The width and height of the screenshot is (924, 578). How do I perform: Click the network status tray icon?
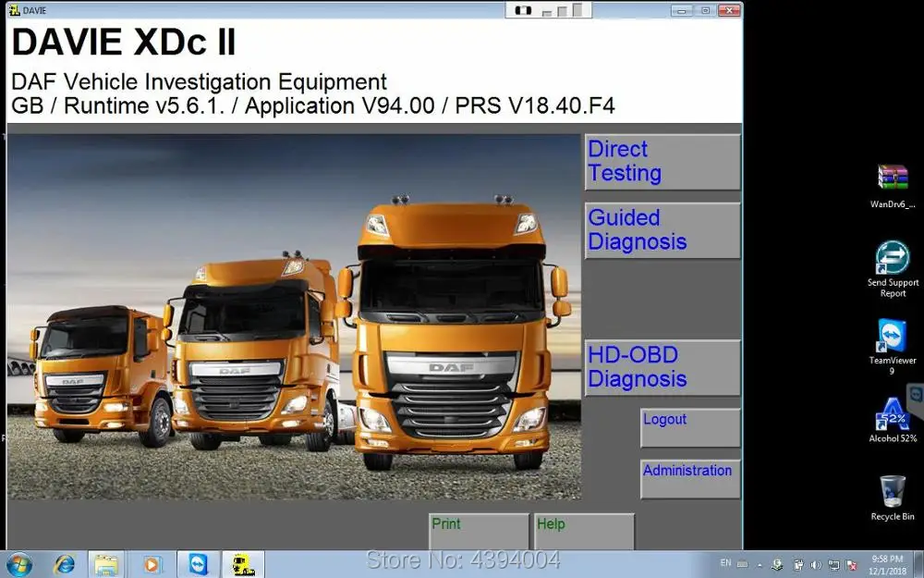point(834,564)
